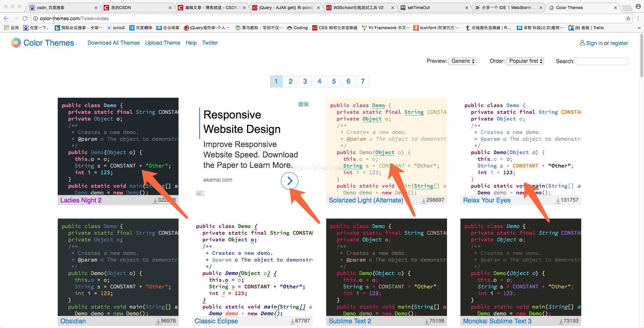Screen dimensions: 644x328
Task: Close the Responsive Website Design ad
Action: point(306,104)
